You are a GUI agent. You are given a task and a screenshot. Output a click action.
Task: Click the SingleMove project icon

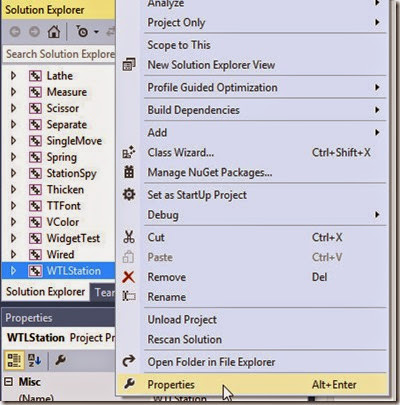click(x=35, y=141)
